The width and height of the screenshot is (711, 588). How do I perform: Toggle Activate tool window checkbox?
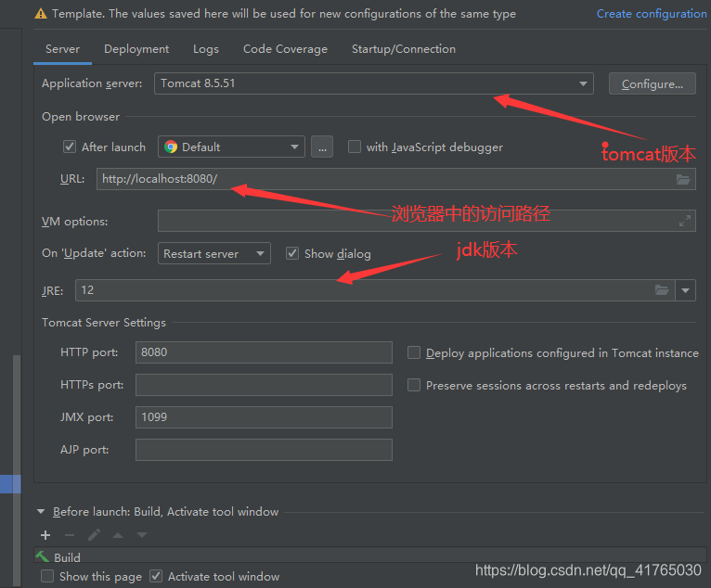(156, 576)
